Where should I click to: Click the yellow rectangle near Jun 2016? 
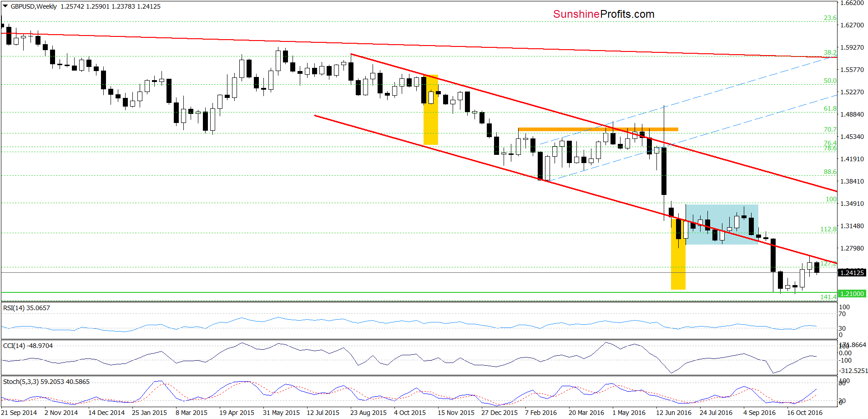(x=678, y=254)
